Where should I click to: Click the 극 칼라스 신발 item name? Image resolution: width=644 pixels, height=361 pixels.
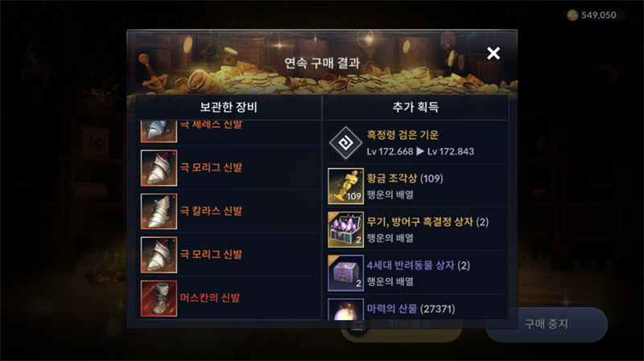tap(211, 211)
